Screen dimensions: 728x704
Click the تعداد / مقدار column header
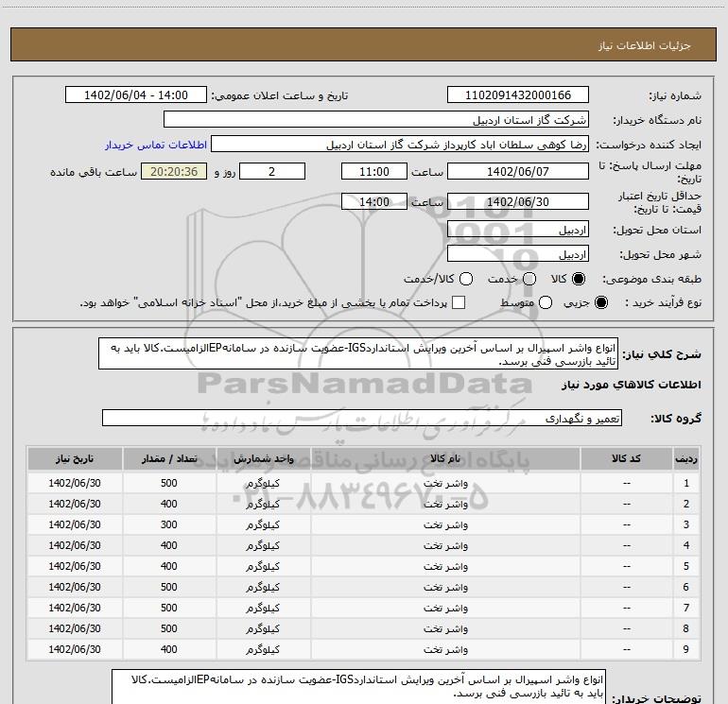[169, 458]
